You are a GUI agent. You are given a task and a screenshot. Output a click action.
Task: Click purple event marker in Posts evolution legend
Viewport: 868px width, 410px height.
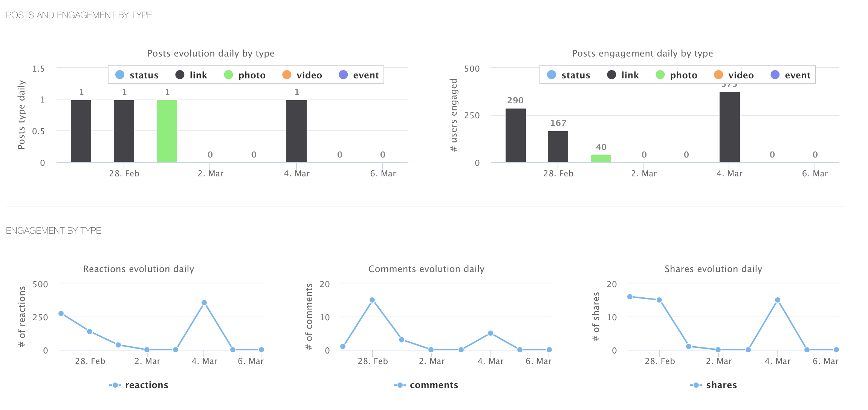[343, 75]
